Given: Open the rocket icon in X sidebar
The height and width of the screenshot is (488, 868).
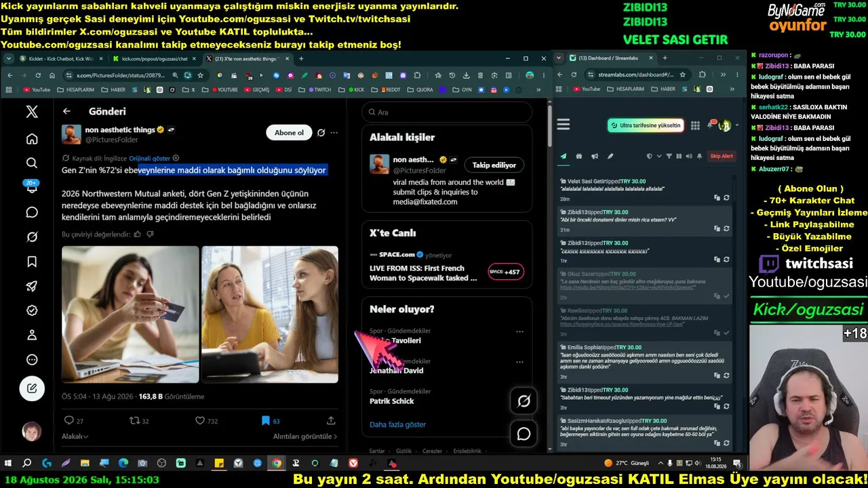Looking at the screenshot, I should [x=32, y=286].
